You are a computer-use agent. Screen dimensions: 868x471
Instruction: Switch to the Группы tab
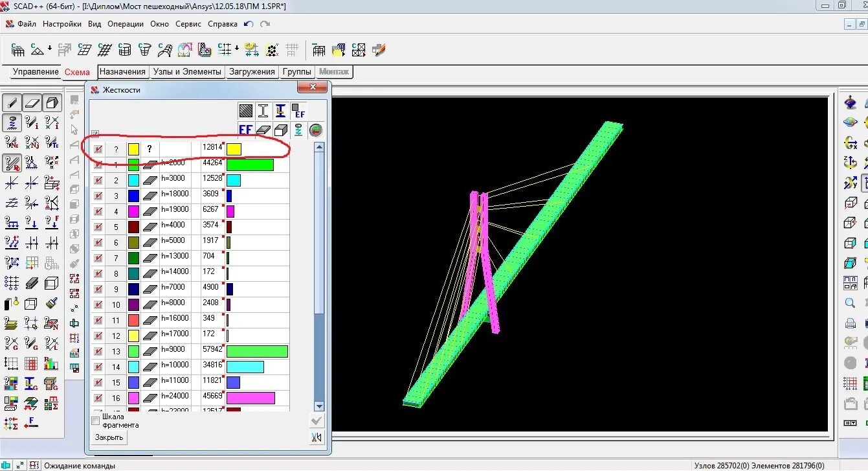click(x=297, y=72)
